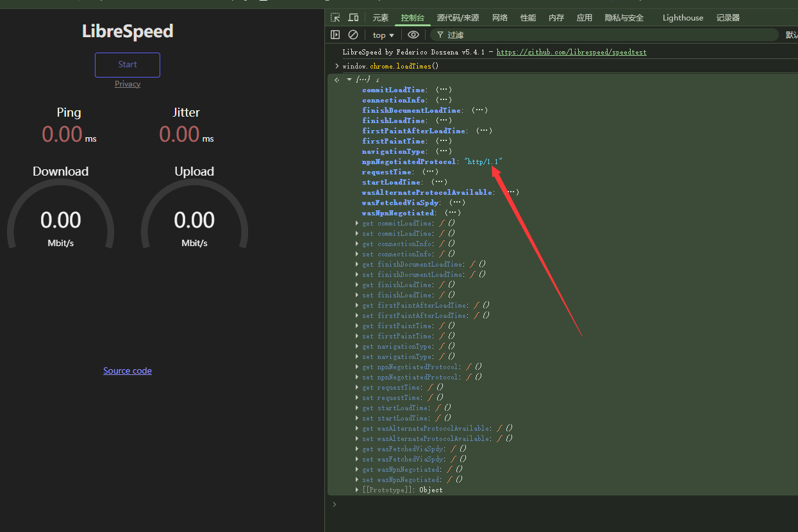Open the github.com/librespeed/speedtest link

[x=571, y=52]
